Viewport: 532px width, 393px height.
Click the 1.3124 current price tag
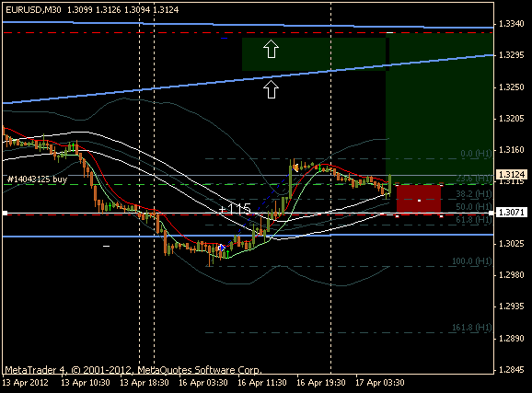click(x=512, y=175)
